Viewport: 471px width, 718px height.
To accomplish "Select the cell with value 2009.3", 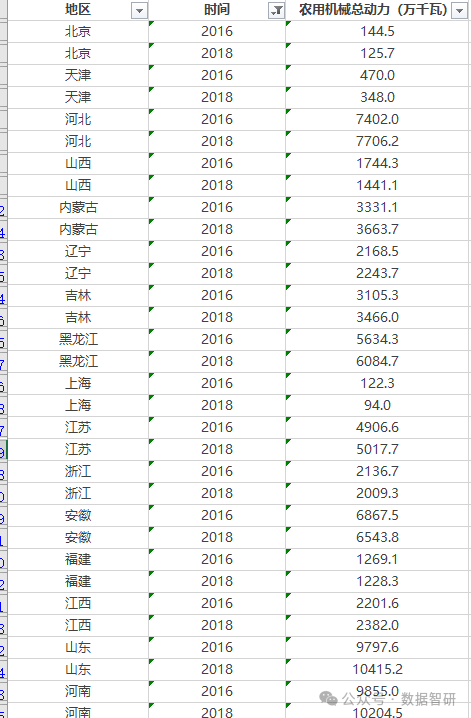I will 377,493.
